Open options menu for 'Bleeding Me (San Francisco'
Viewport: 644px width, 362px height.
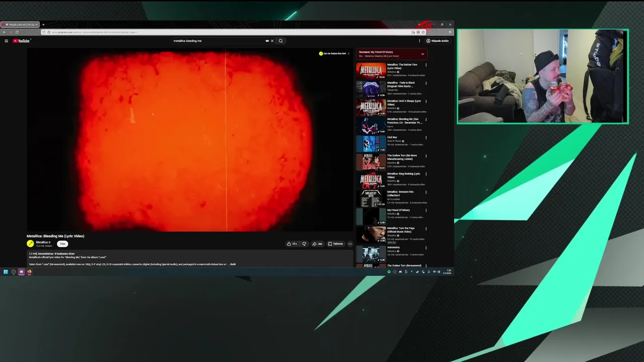426,120
